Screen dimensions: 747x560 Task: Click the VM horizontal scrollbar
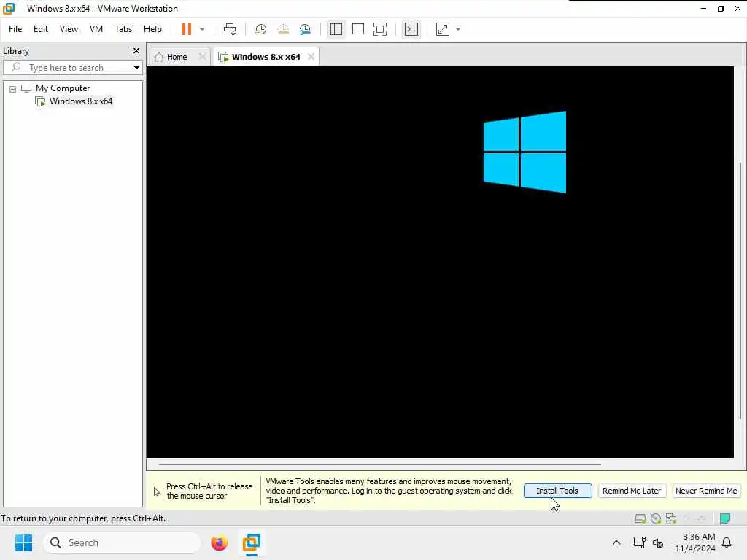[x=379, y=464]
